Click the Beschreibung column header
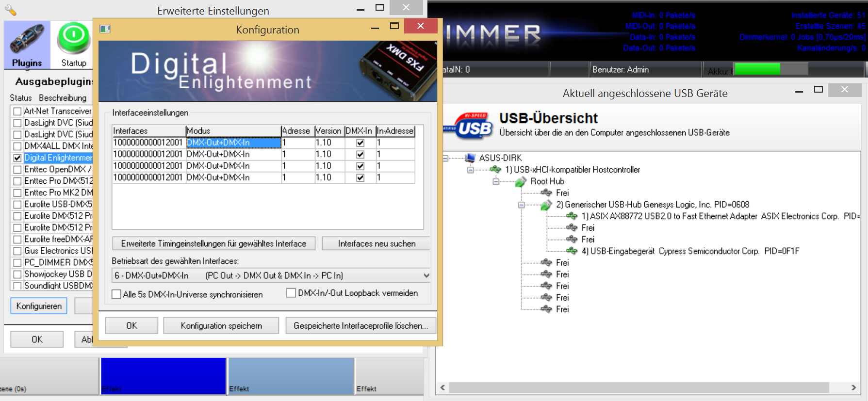The height and width of the screenshot is (401, 868). point(63,98)
